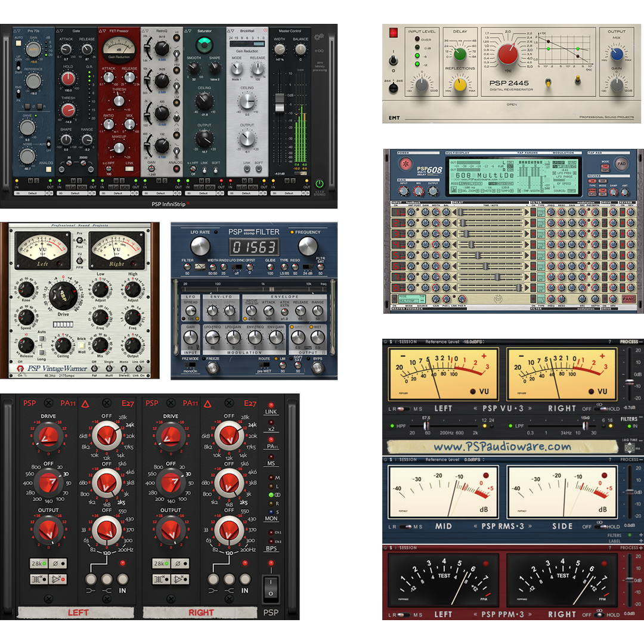644x644 pixels.
Task: Click the blue MIX knob on PSP 2445
Action: 616,53
